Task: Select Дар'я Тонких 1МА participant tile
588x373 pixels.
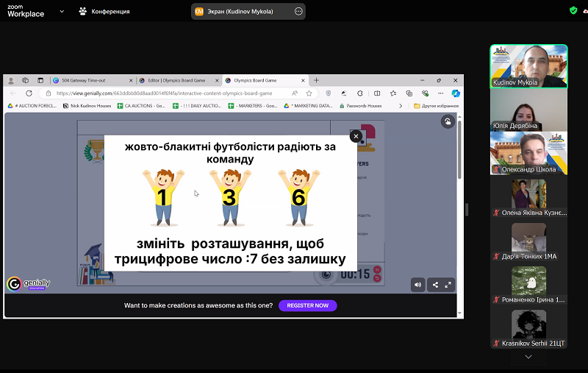Action: [528, 240]
